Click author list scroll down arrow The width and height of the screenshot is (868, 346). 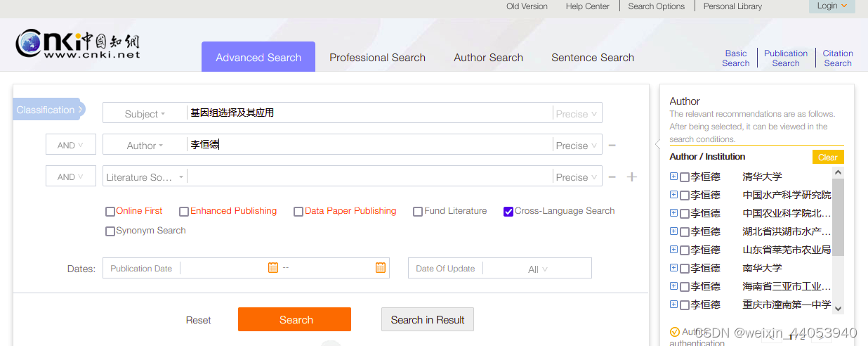[838, 308]
